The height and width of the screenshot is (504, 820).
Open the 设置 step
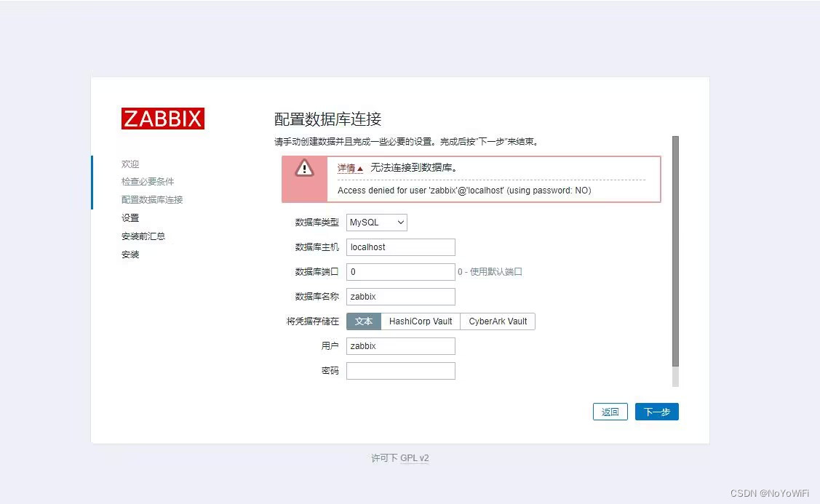130,217
